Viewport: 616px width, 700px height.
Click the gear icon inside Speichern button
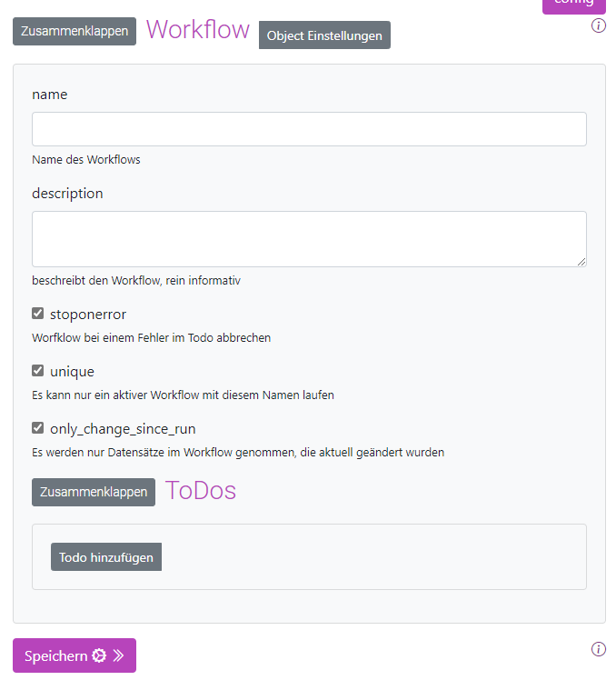(x=99, y=655)
